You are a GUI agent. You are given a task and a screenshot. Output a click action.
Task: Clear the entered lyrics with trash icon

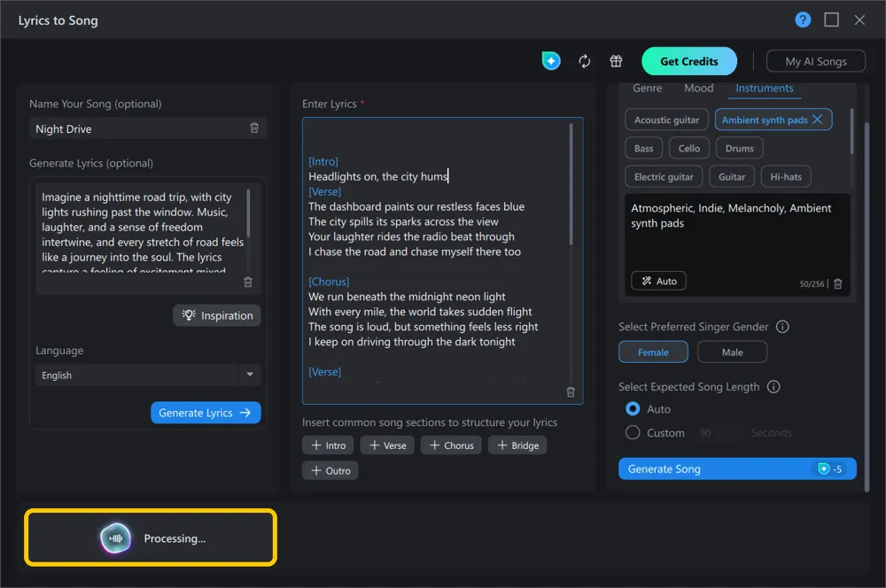[571, 392]
